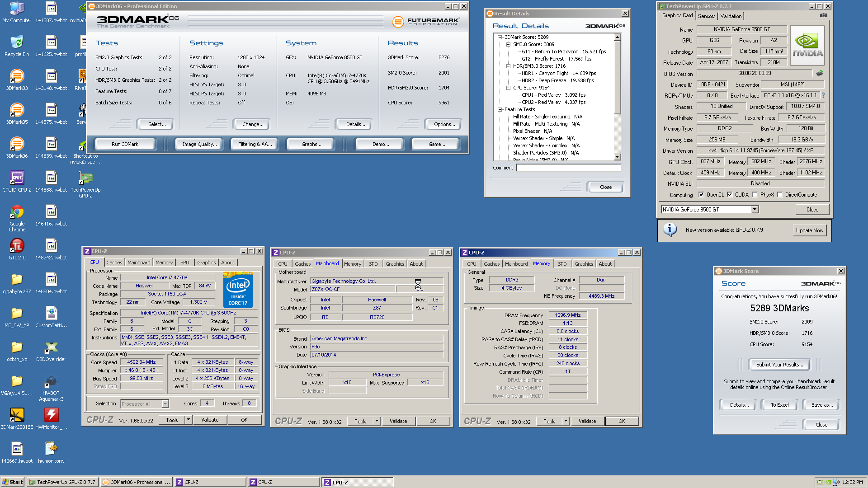This screenshot has width=868, height=488.
Task: Switch to 3DMark06 Professional taskbar item
Action: tap(137, 482)
